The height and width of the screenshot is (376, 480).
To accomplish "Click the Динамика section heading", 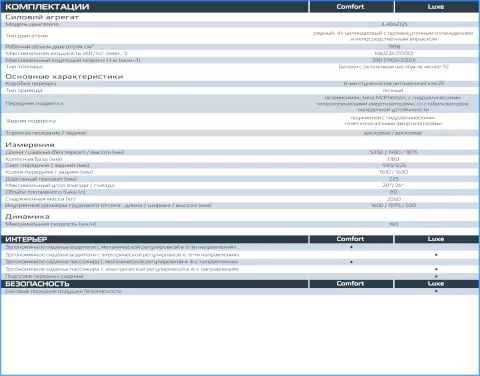I will [x=27, y=217].
